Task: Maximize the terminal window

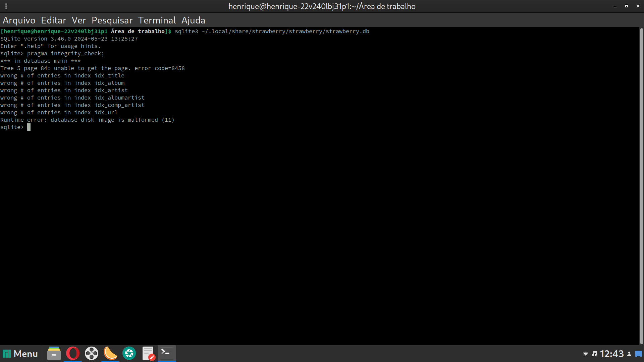Action: pos(627,6)
